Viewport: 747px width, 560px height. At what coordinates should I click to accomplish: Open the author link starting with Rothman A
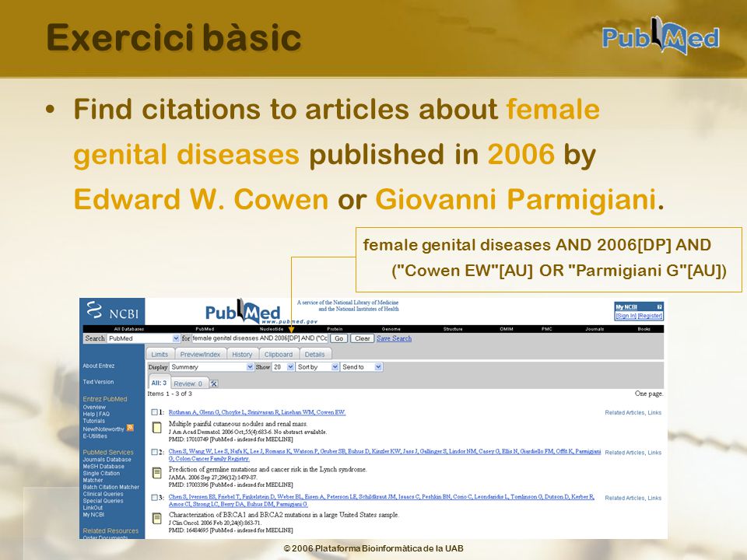coord(257,412)
